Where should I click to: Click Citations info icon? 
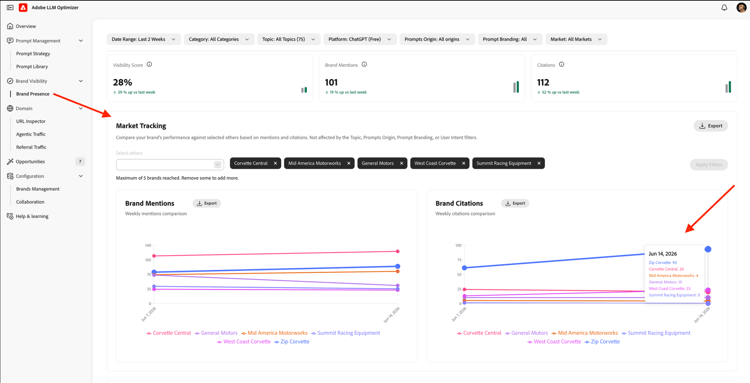(x=562, y=65)
